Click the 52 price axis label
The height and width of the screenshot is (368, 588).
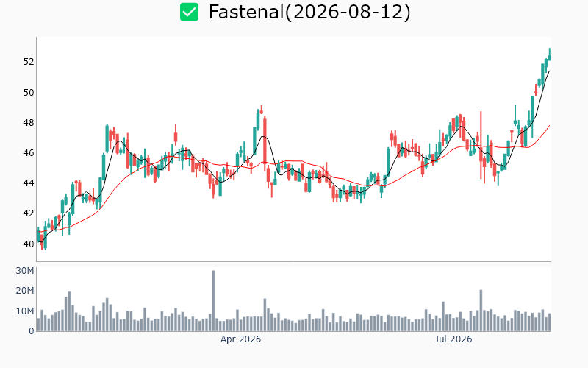[29, 62]
